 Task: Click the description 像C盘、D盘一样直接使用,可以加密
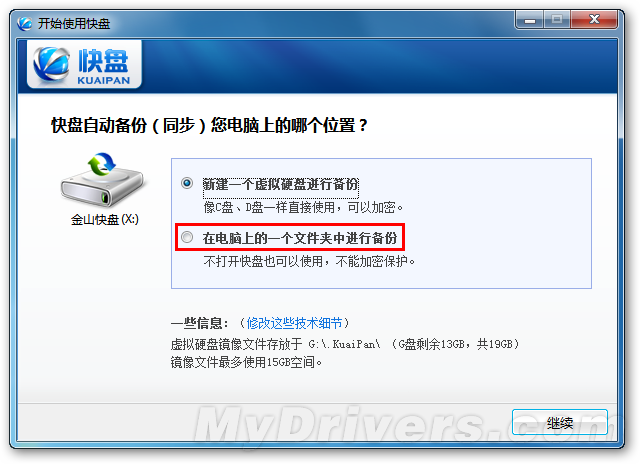point(303,207)
